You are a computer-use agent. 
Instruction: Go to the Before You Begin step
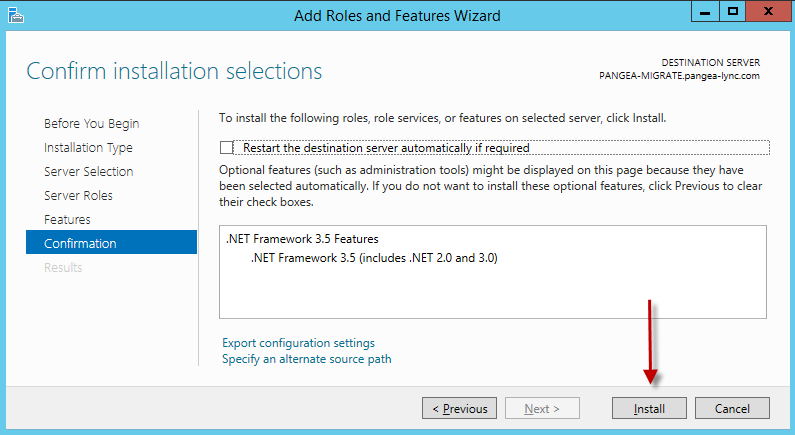91,124
